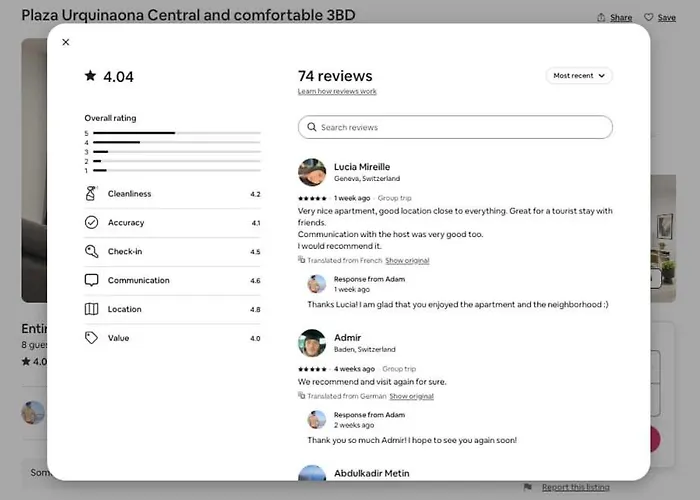Viewport: 700px width, 500px height.
Task: Open Lucia Mireille's profile photo
Action: 312,172
